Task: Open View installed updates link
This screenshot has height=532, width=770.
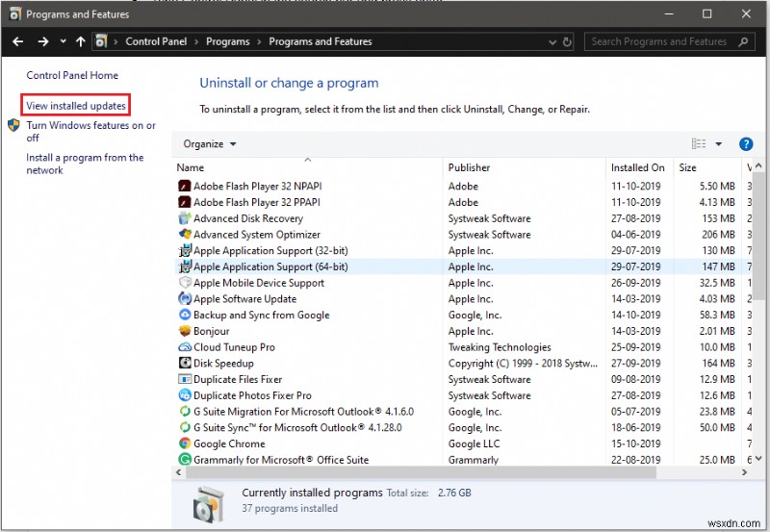Action: point(76,106)
